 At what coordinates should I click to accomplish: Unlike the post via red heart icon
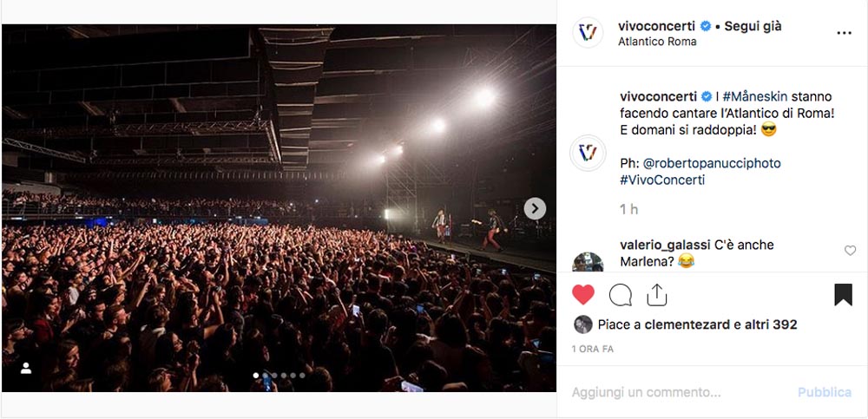coord(583,295)
